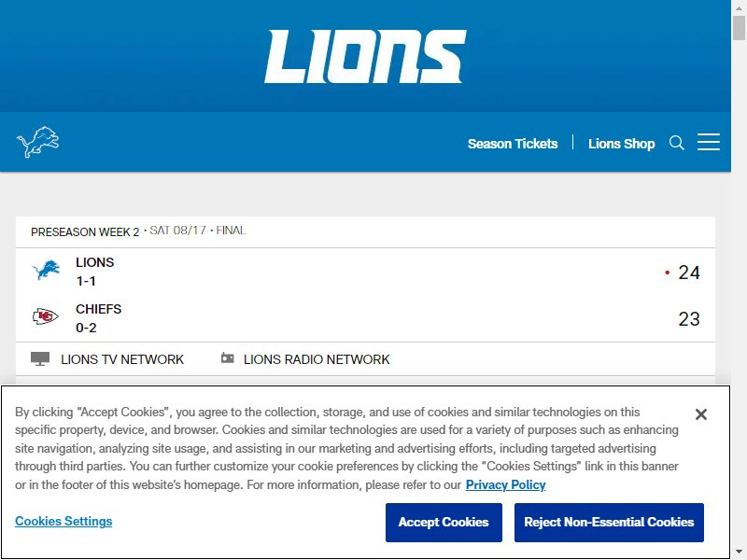Select the CHIEFS team name in scoreboard
Screen dimensions: 747x560
pos(99,309)
